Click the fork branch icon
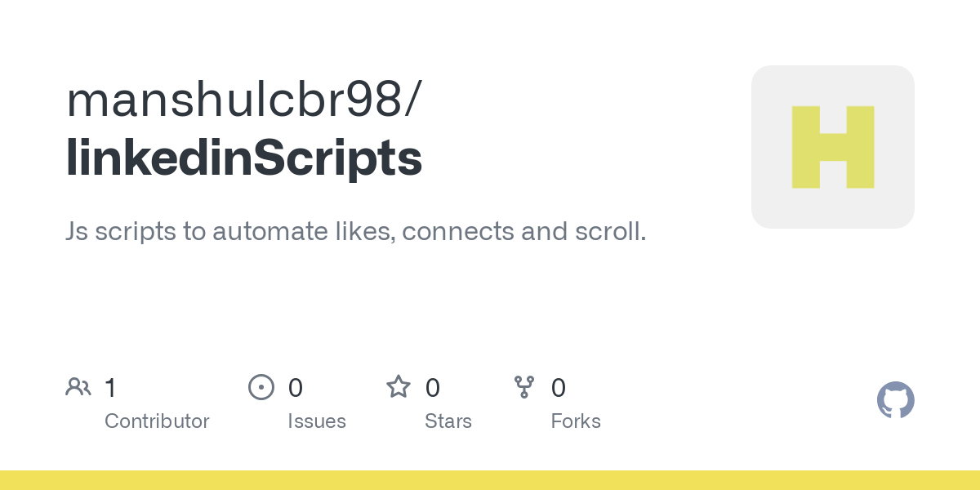Viewport: 980px width, 490px height. pos(524,386)
